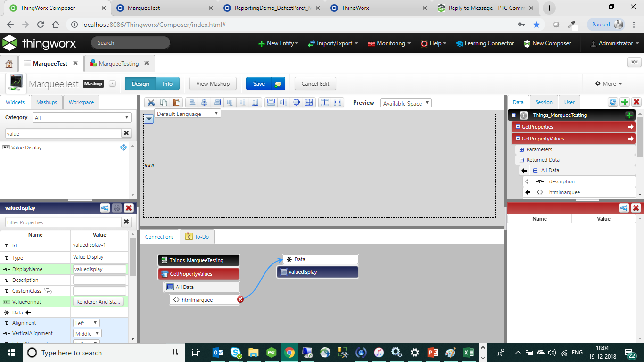Click the Paste clipboard icon in toolbar

[x=176, y=102]
